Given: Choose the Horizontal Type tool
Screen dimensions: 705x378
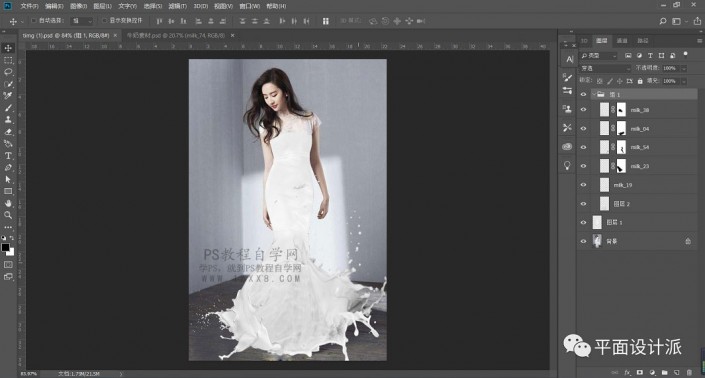Looking at the screenshot, I should (8, 156).
